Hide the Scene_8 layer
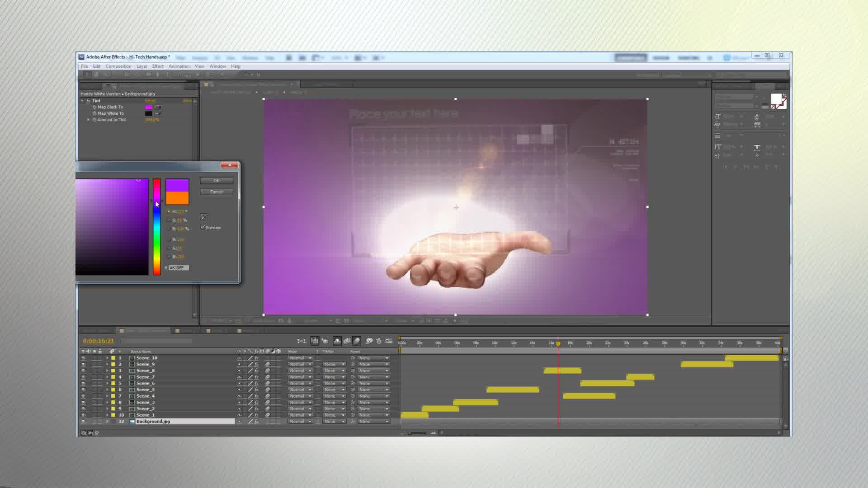868x488 pixels. click(83, 371)
